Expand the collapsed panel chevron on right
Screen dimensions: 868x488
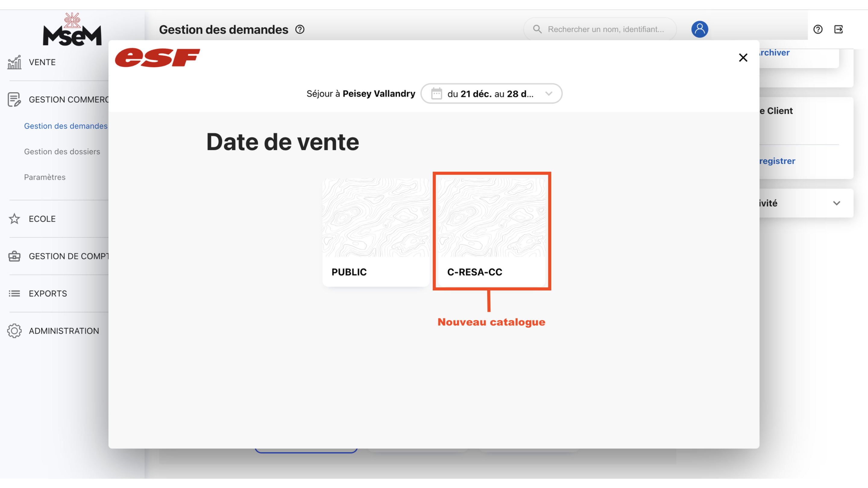tap(836, 203)
